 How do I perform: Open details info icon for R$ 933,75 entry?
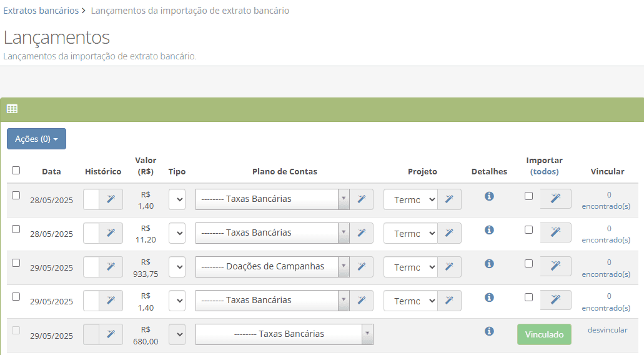click(489, 264)
